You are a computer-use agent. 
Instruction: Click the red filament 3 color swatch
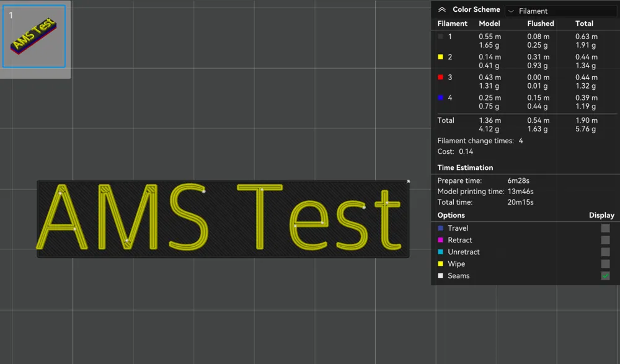440,78
